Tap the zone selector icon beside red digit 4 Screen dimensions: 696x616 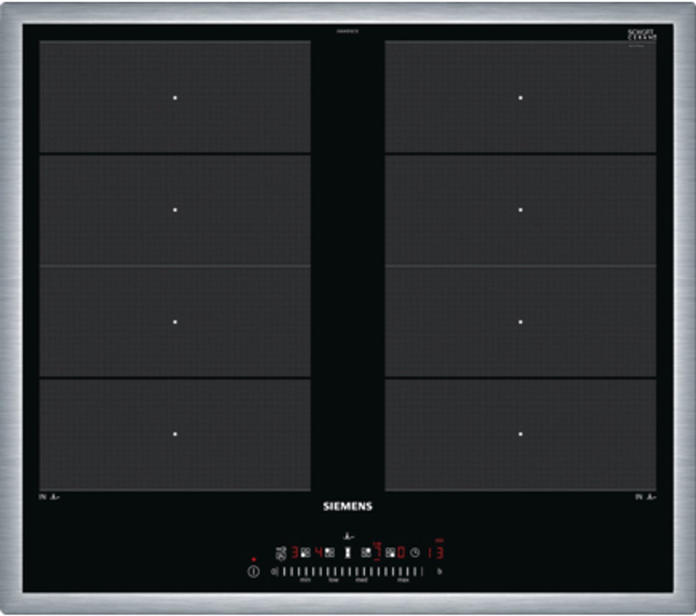pos(329,553)
